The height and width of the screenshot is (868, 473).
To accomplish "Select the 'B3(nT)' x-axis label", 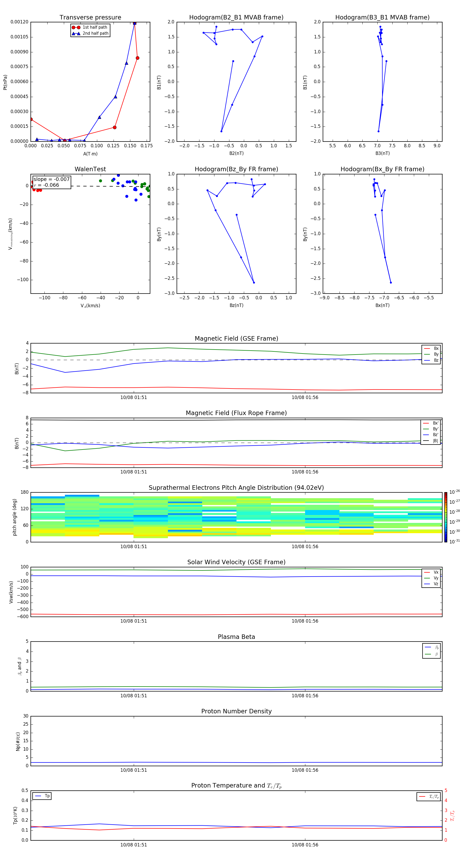I will coord(382,153).
